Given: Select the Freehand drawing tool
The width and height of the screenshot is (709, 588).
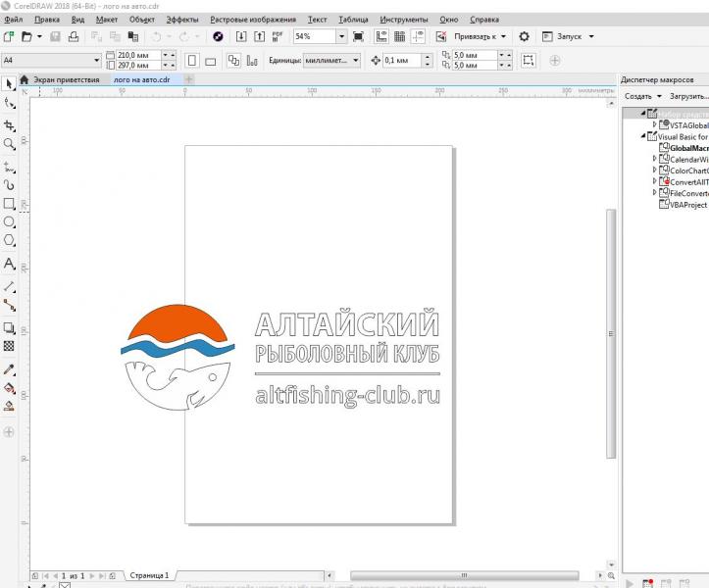Looking at the screenshot, I should pos(9,168).
